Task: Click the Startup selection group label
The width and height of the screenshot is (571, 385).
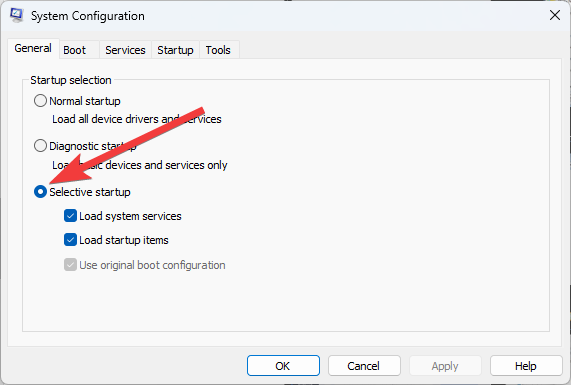Action: tap(71, 80)
